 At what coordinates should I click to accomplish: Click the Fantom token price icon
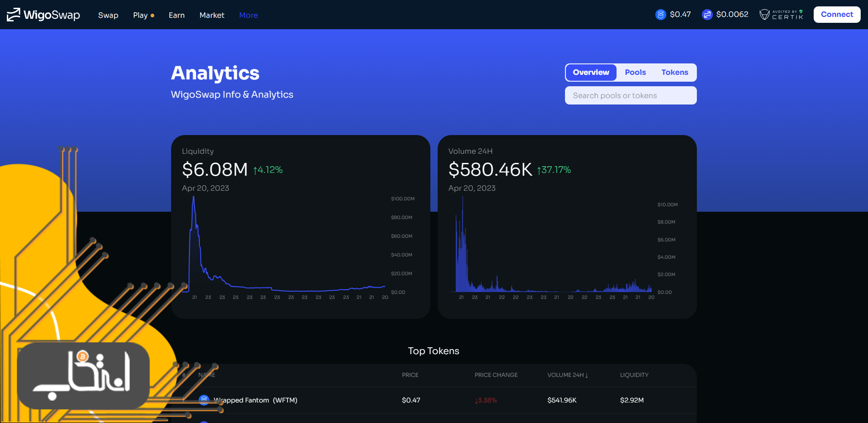pos(660,15)
